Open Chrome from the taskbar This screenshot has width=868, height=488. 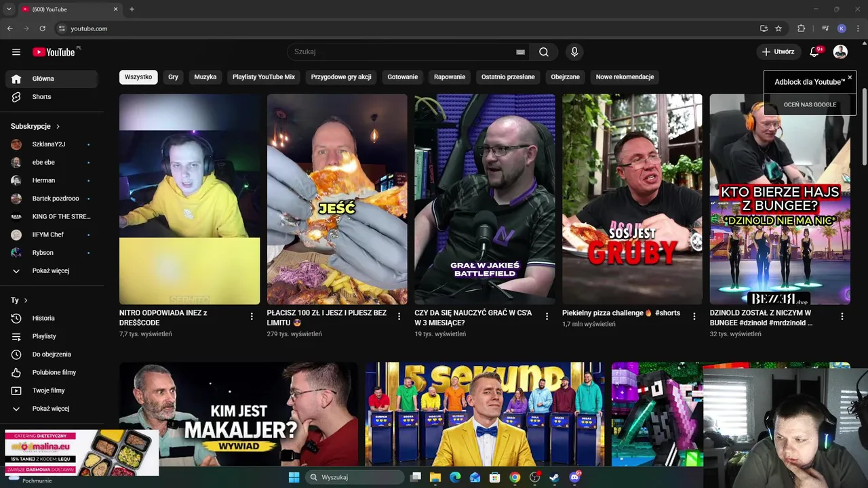coord(515,477)
